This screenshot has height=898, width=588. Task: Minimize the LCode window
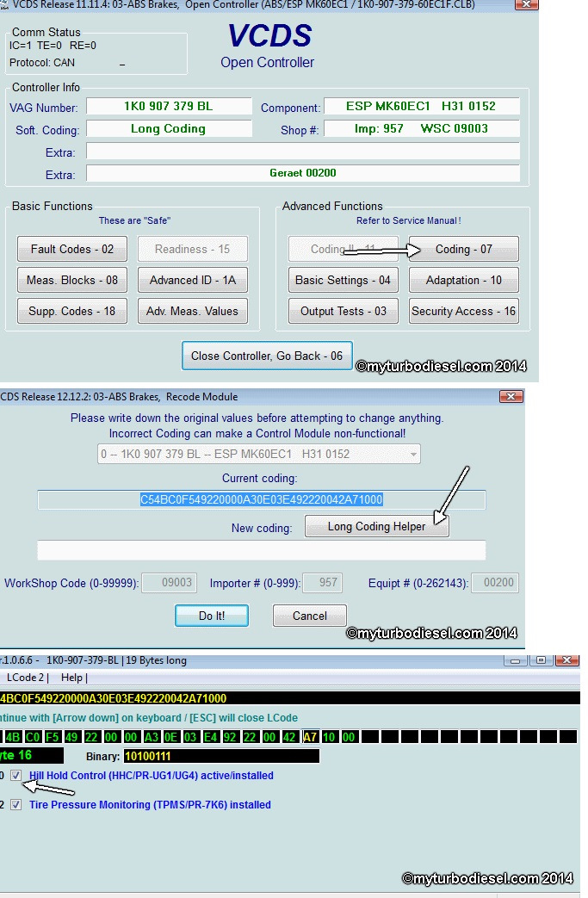tap(516, 660)
